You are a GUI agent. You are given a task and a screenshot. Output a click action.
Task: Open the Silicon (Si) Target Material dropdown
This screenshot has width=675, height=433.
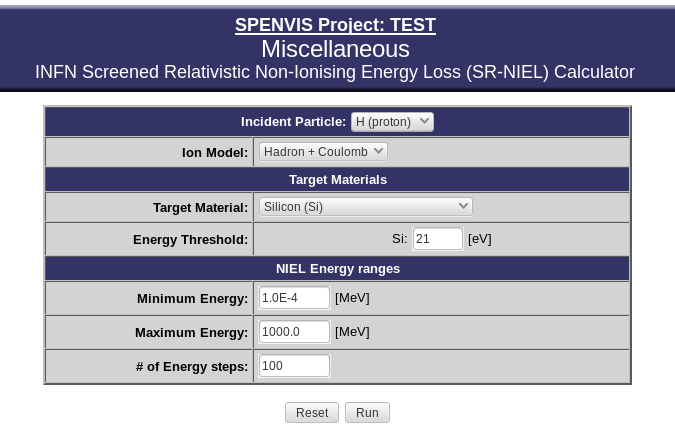point(365,207)
